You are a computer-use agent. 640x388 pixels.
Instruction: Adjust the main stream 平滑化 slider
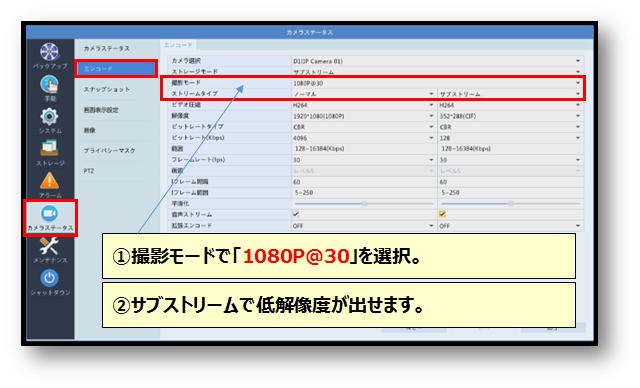(364, 203)
